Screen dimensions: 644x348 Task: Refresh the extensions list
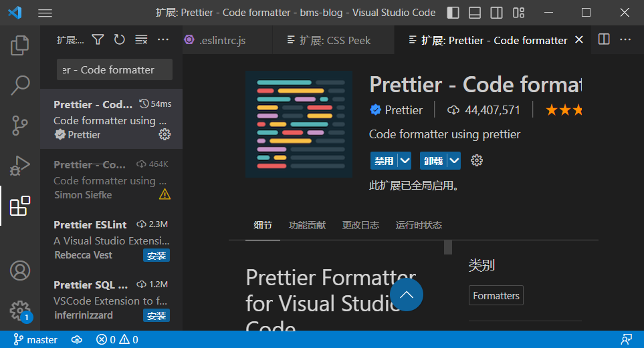[x=119, y=40]
